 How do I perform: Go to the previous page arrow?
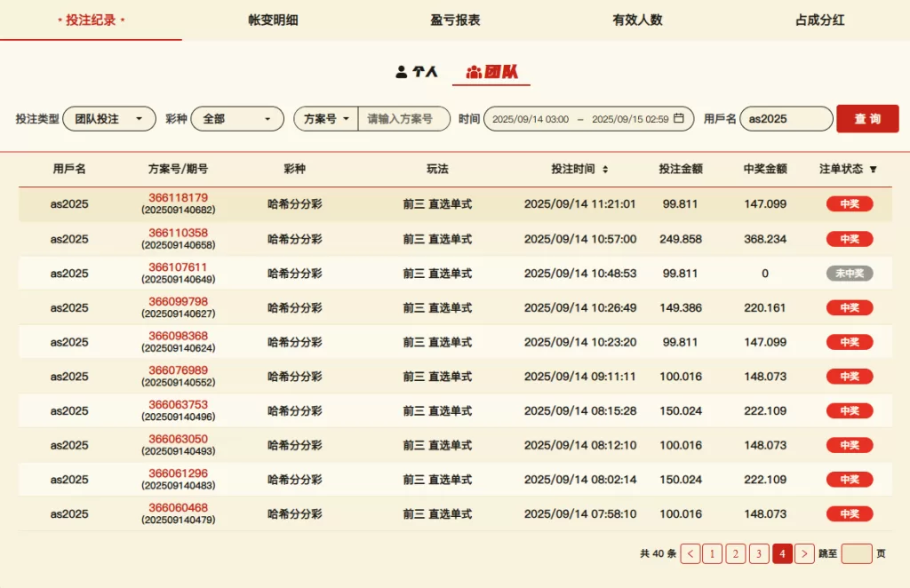690,553
